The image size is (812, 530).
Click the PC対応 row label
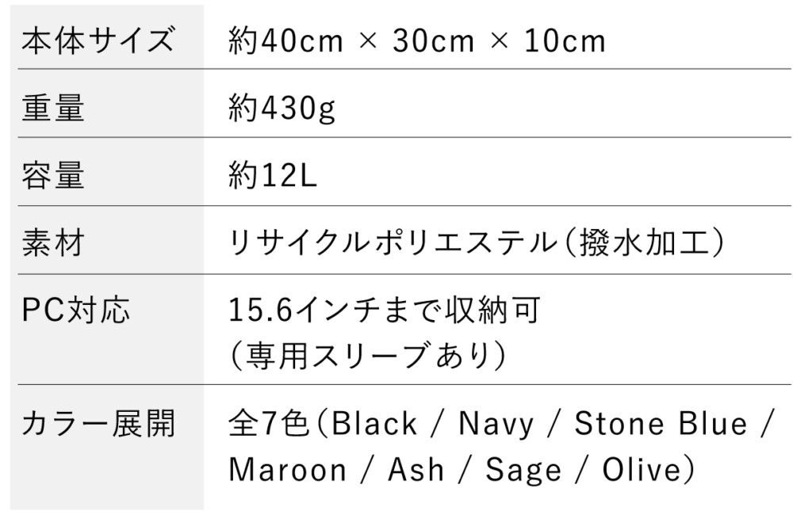click(x=76, y=310)
